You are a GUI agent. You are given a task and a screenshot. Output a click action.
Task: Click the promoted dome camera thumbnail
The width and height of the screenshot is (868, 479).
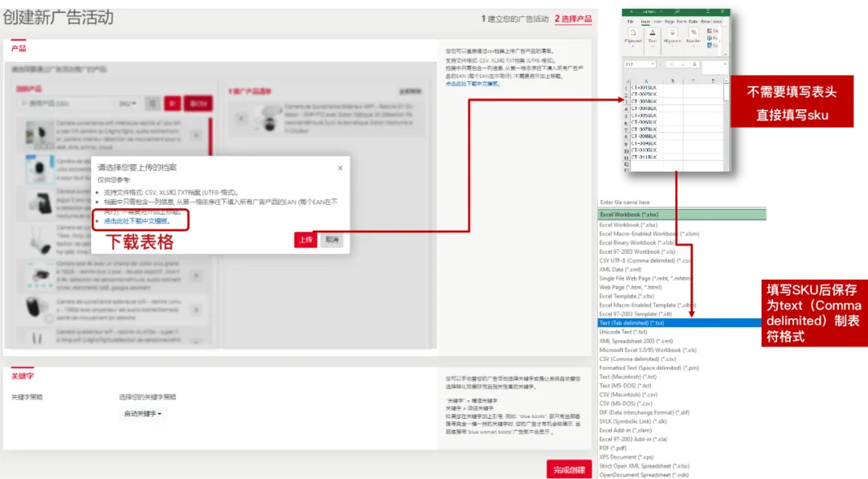pyautogui.click(x=269, y=118)
